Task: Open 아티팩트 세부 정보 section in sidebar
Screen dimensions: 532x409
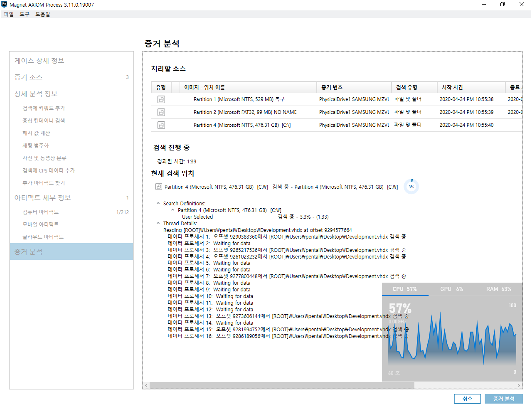Action: coord(42,198)
